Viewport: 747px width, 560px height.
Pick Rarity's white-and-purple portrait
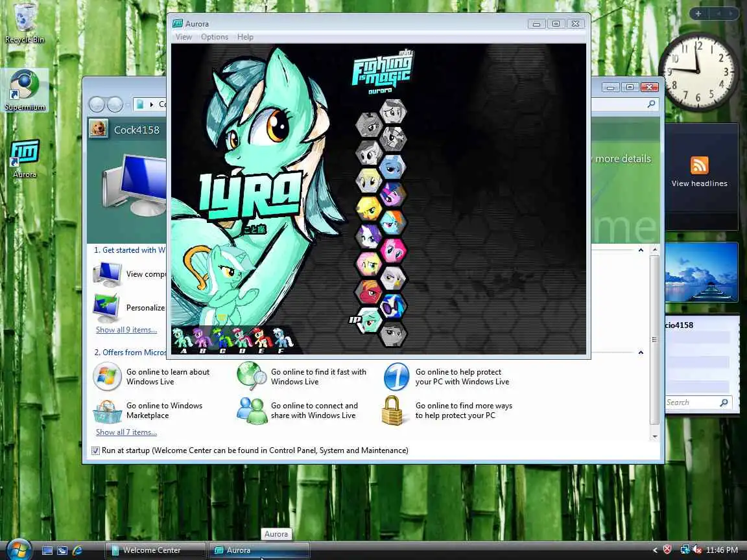(368, 236)
